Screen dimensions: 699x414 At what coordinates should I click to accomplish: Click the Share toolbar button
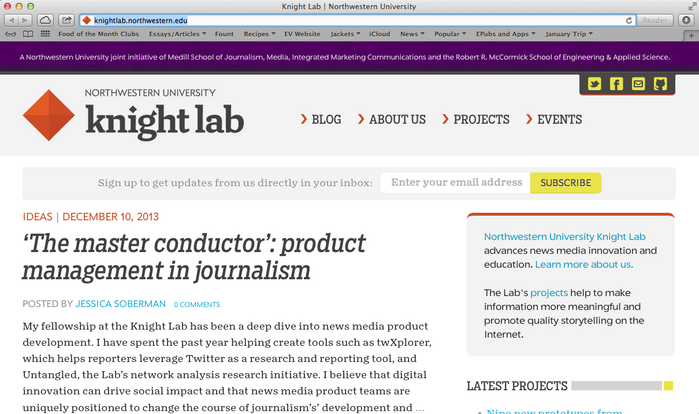coord(66,20)
